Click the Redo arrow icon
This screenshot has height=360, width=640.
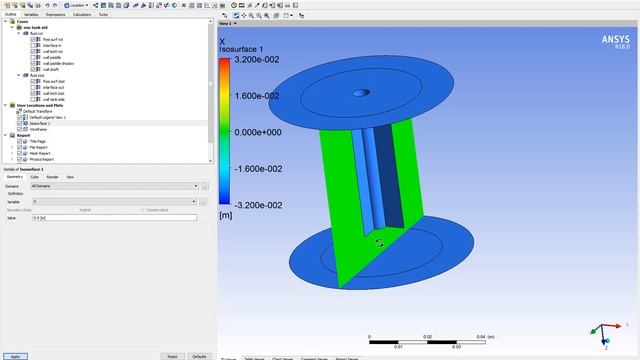pyautogui.click(x=55, y=5)
